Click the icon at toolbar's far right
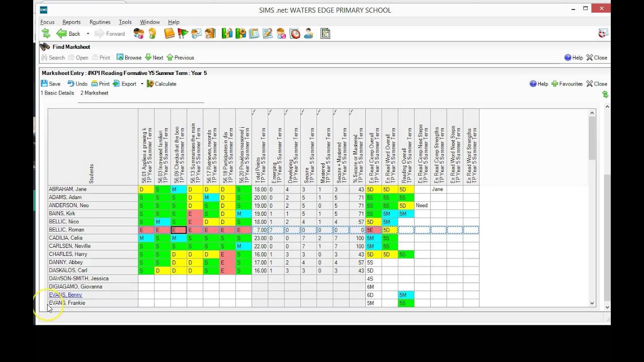 pyautogui.click(x=603, y=33)
